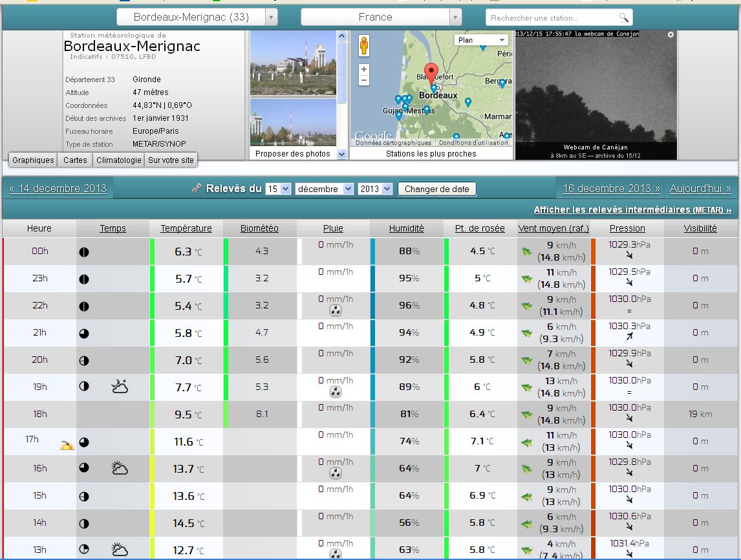This screenshot has height=560, width=741.
Task: Click the Street View pegman on the map
Action: [364, 47]
